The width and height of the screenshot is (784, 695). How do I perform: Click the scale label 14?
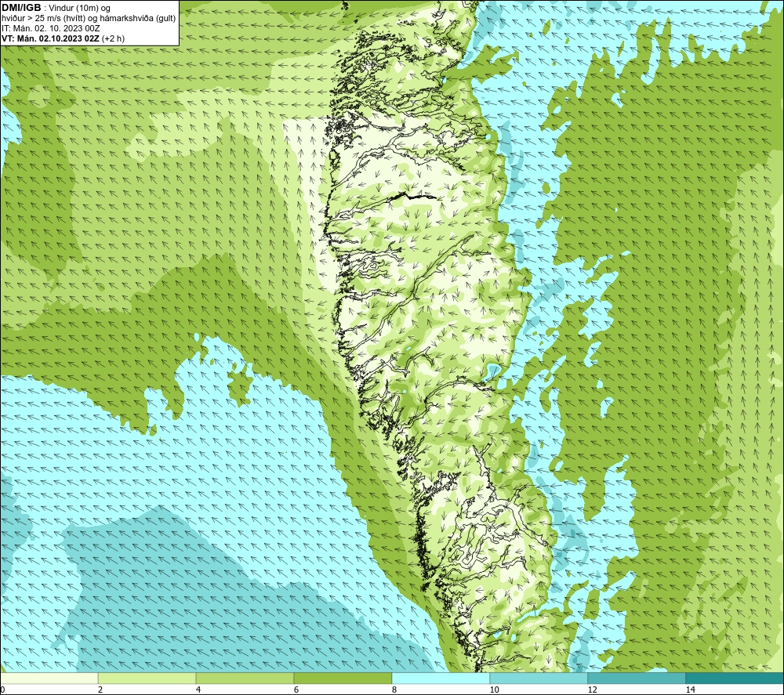pos(690,690)
